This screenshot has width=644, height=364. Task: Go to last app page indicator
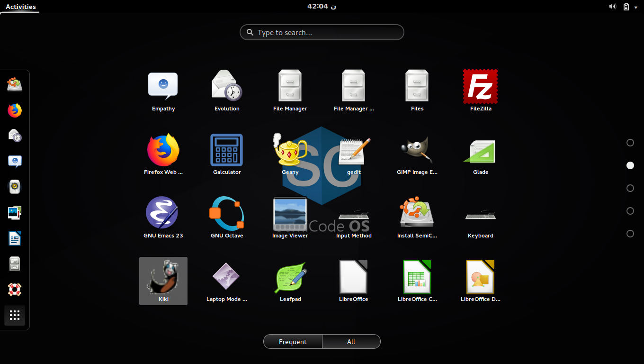coord(630,234)
